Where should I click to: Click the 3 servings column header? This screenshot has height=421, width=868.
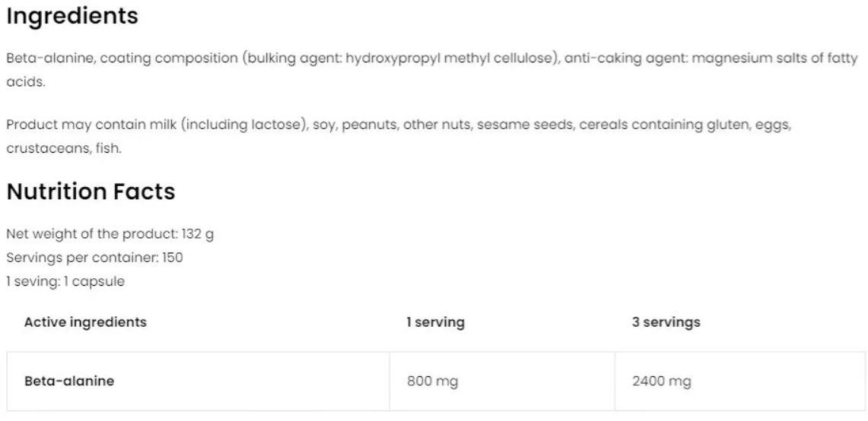pyautogui.click(x=666, y=322)
